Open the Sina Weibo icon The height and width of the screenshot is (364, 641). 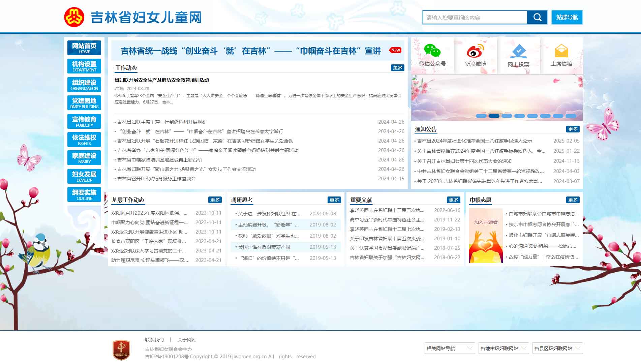point(475,51)
